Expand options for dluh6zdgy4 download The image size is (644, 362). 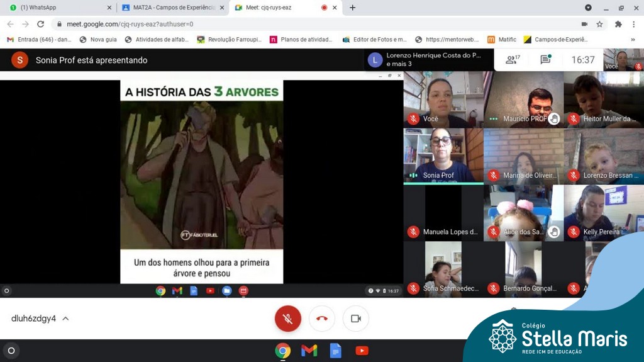click(x=65, y=319)
